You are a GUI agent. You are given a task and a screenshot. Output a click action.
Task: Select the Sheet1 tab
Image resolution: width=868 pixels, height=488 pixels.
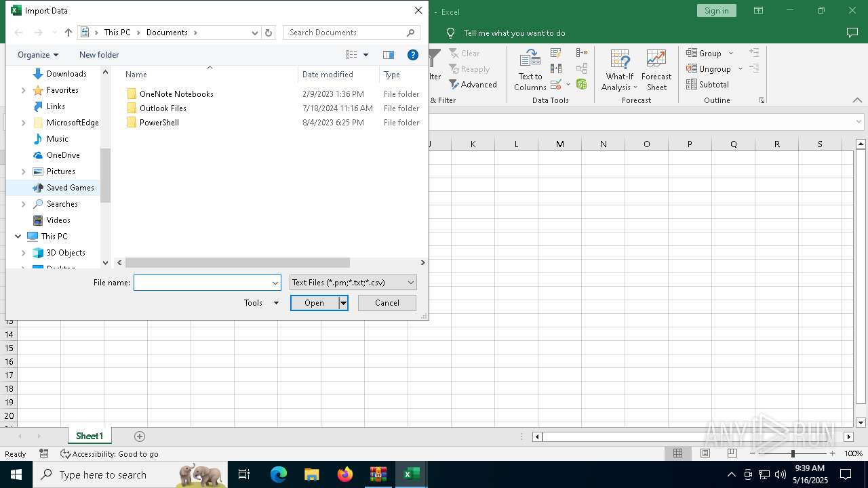[x=90, y=436]
